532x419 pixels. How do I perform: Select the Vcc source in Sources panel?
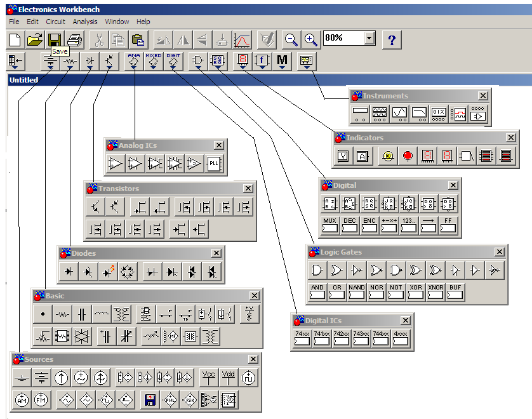point(208,378)
